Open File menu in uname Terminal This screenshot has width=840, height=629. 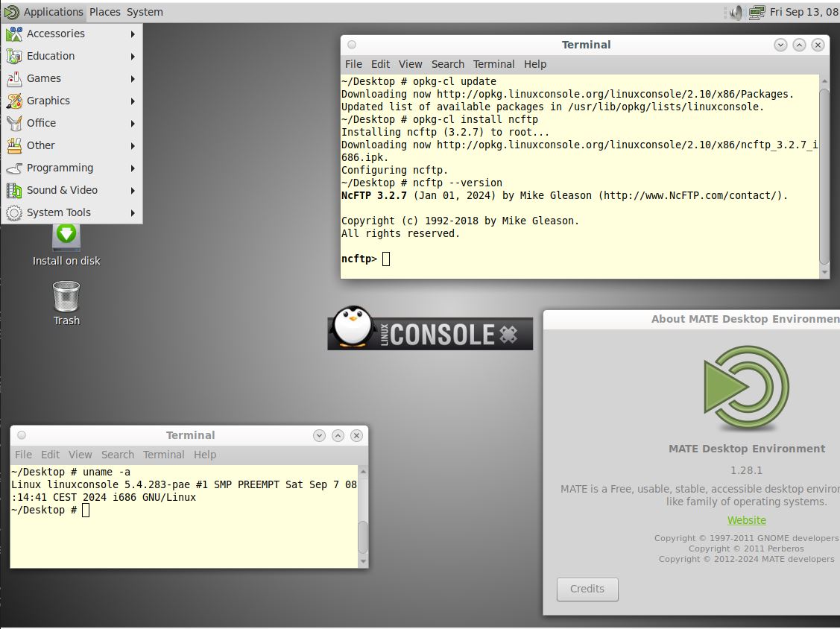coord(23,455)
